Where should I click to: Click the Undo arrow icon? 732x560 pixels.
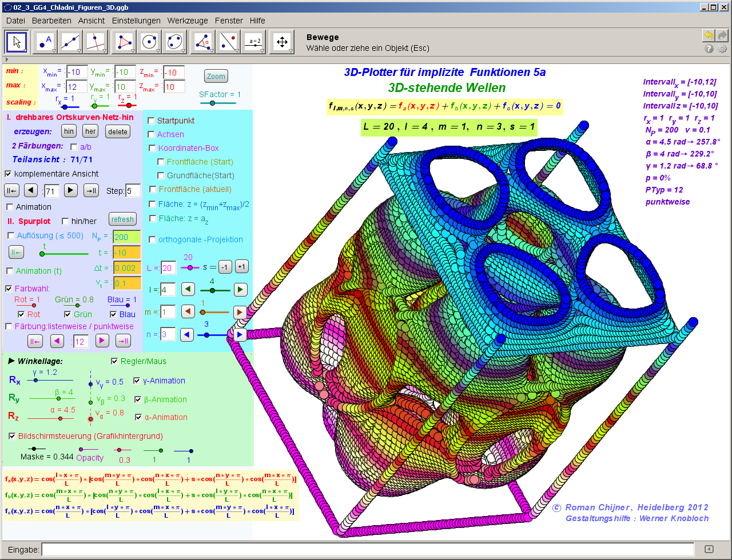pos(709,35)
